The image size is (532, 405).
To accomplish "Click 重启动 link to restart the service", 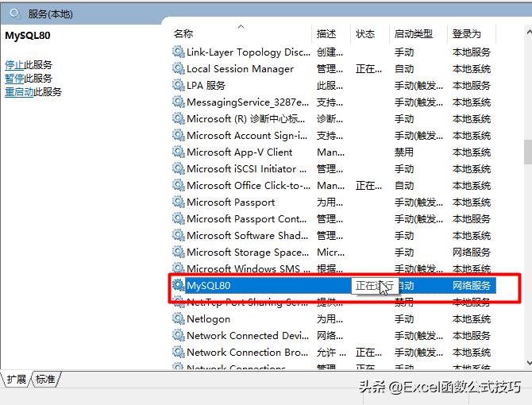I will pyautogui.click(x=19, y=92).
